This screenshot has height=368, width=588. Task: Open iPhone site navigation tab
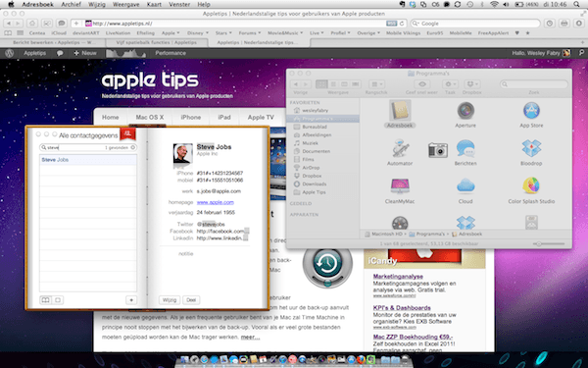tap(191, 117)
